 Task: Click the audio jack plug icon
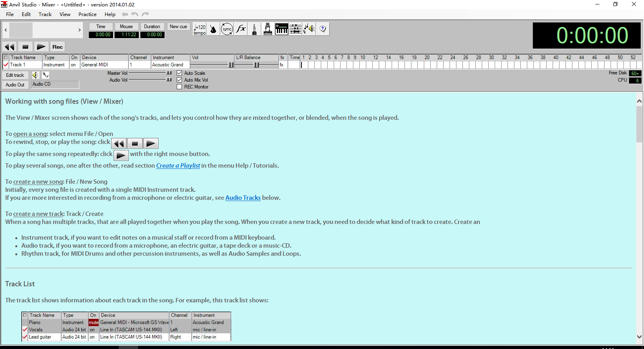point(254,29)
